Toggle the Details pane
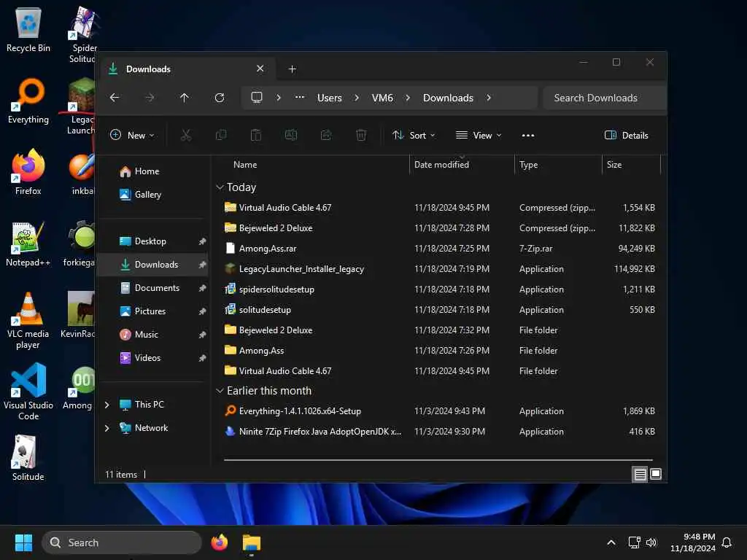 [626, 135]
